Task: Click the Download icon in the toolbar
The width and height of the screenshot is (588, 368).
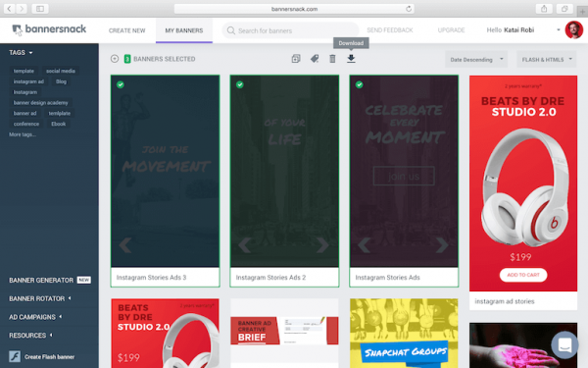Action: click(351, 59)
